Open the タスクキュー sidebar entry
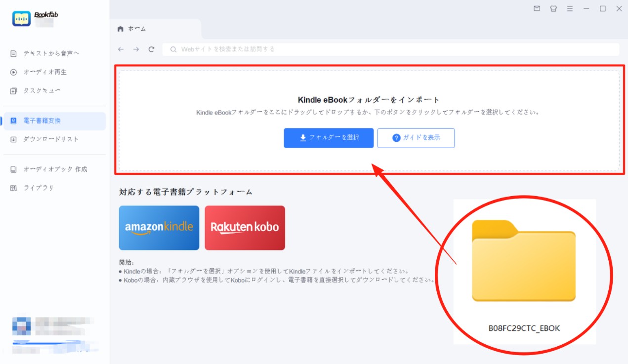 (42, 91)
